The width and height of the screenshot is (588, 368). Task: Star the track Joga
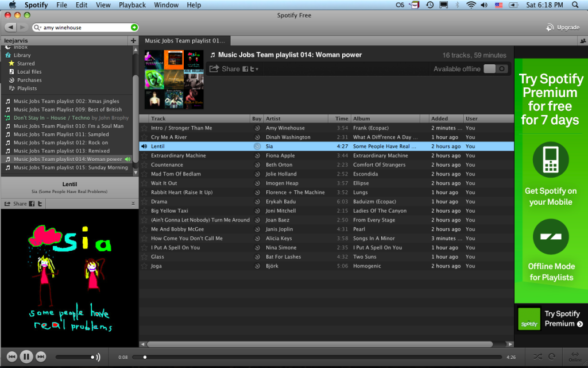click(144, 266)
